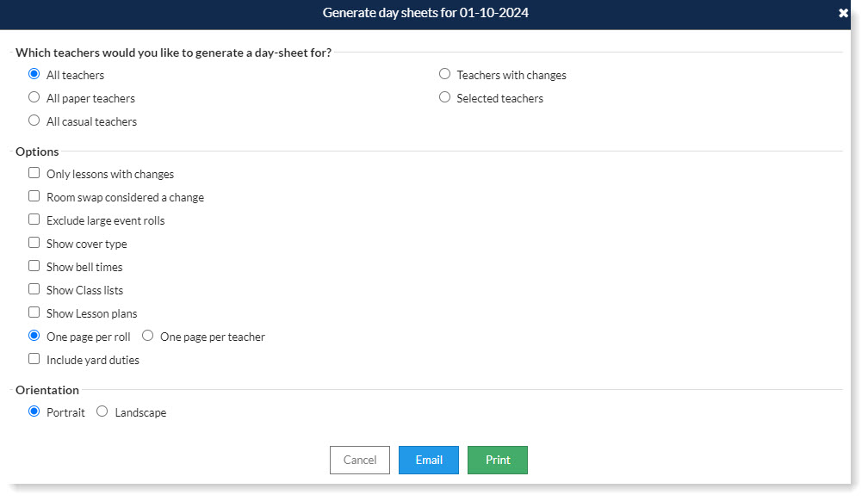Select the All teachers radio option
Screen dimensions: 868x501
(x=34, y=74)
